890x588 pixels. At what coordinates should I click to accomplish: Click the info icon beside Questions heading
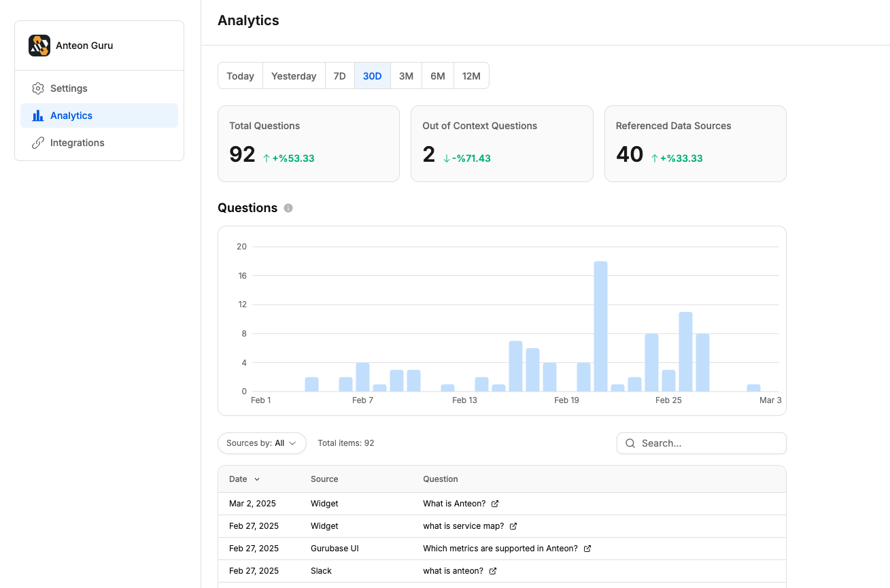click(288, 208)
